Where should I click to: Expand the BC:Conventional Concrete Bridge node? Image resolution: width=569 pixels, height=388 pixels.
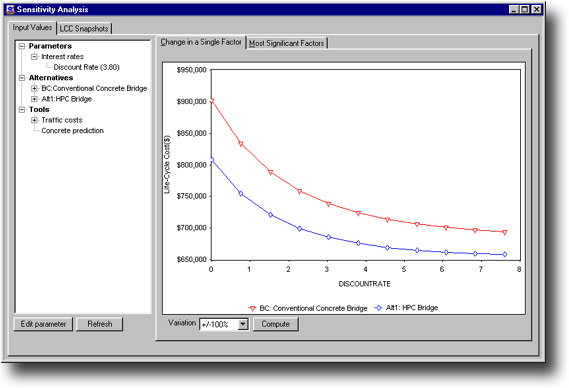34,88
